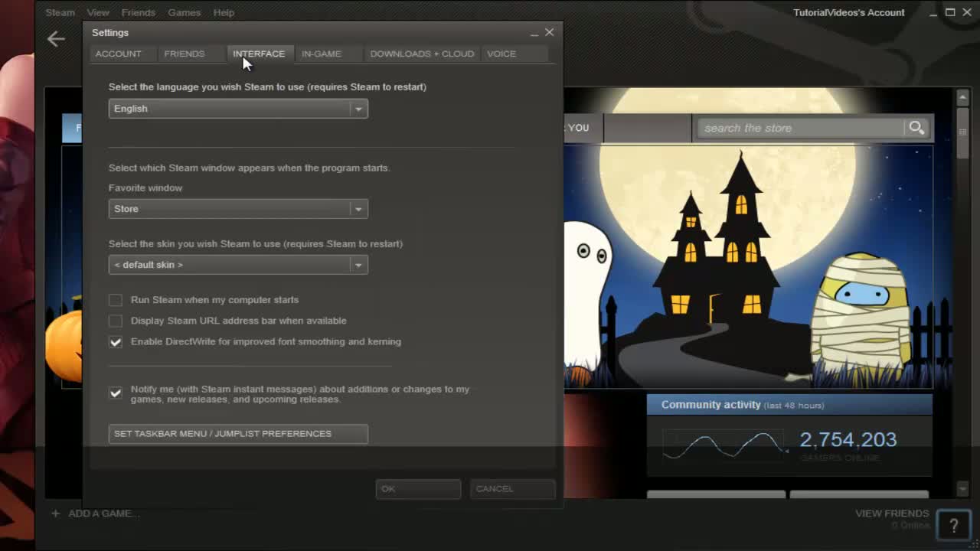Enable Run Steam when my computer starts

pos(115,300)
